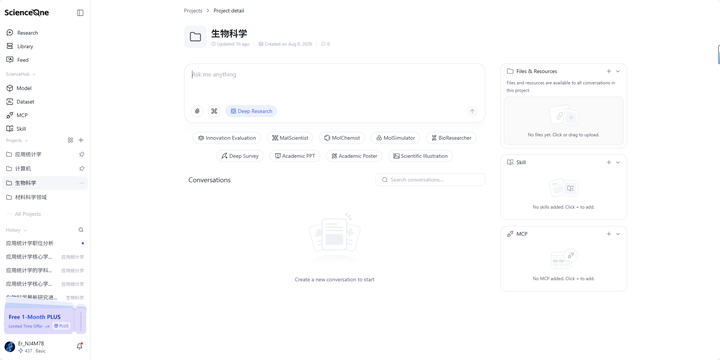
Task: View All Projects
Action: [x=28, y=214]
